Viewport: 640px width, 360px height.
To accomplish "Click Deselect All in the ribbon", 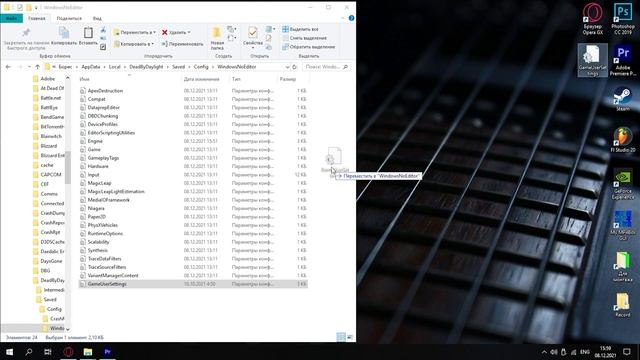I will (x=304, y=38).
